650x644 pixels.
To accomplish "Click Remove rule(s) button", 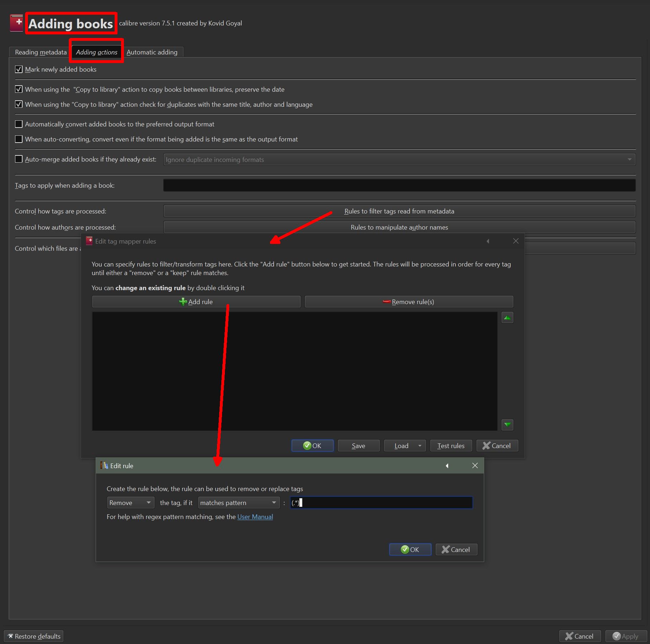I will 409,302.
